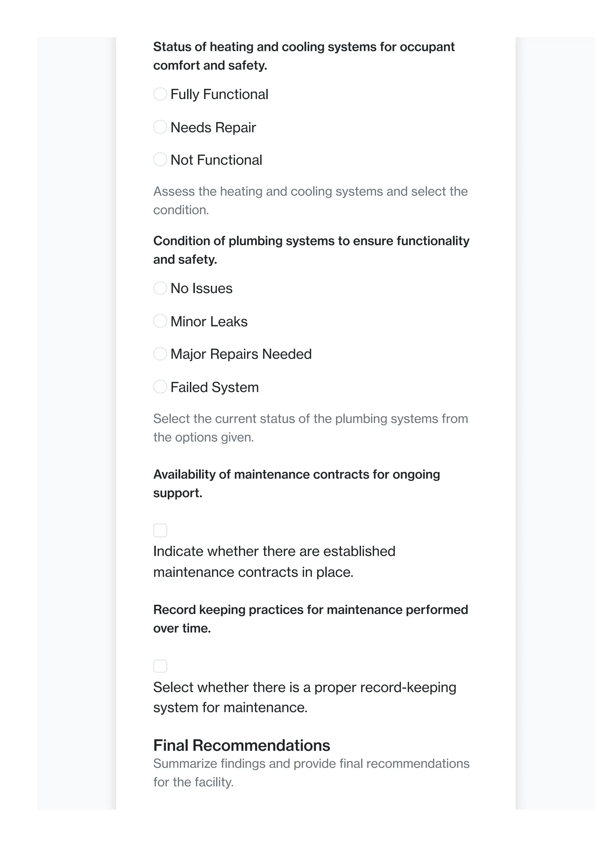This screenshot has height=868, width=614.
Task: Click the maintenance contracts availability heading
Action: (x=296, y=483)
